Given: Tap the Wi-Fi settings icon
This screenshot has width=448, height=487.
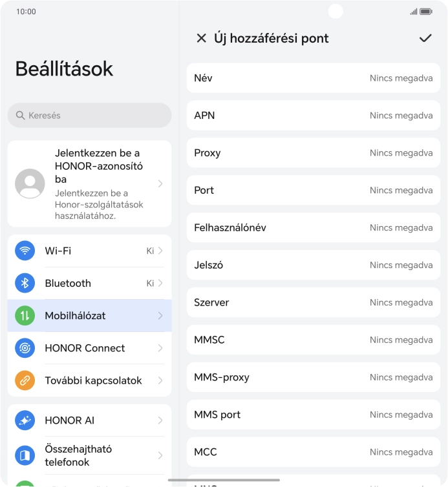Looking at the screenshot, I should click(x=25, y=251).
